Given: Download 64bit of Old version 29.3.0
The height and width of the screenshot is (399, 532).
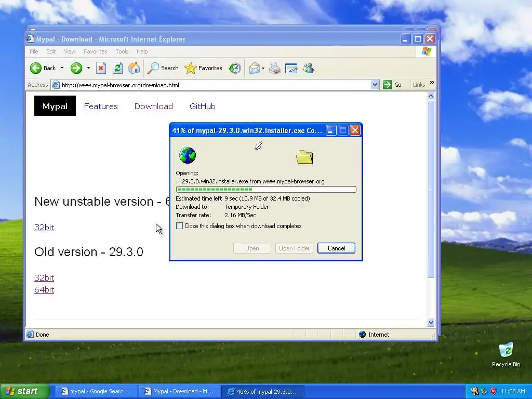Looking at the screenshot, I should click(44, 290).
